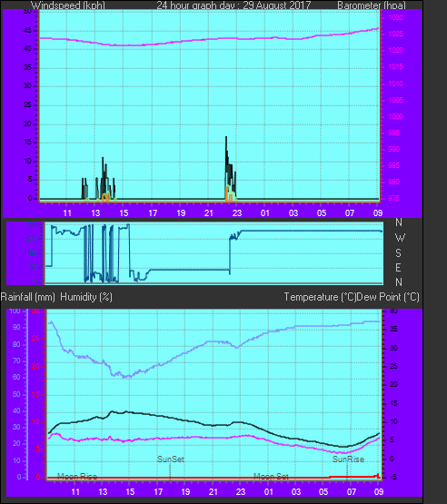Click the E compass direction label
Image resolution: width=447 pixels, height=504 pixels.
(x=398, y=267)
